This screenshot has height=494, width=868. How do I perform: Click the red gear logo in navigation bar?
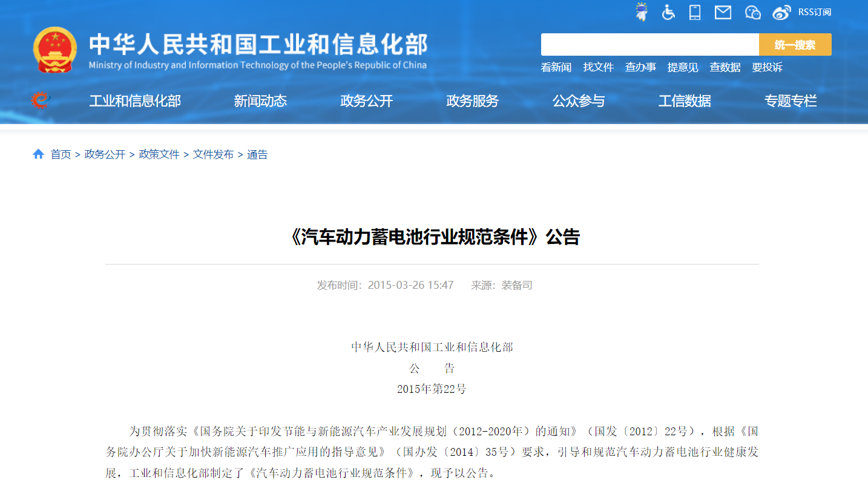point(41,100)
